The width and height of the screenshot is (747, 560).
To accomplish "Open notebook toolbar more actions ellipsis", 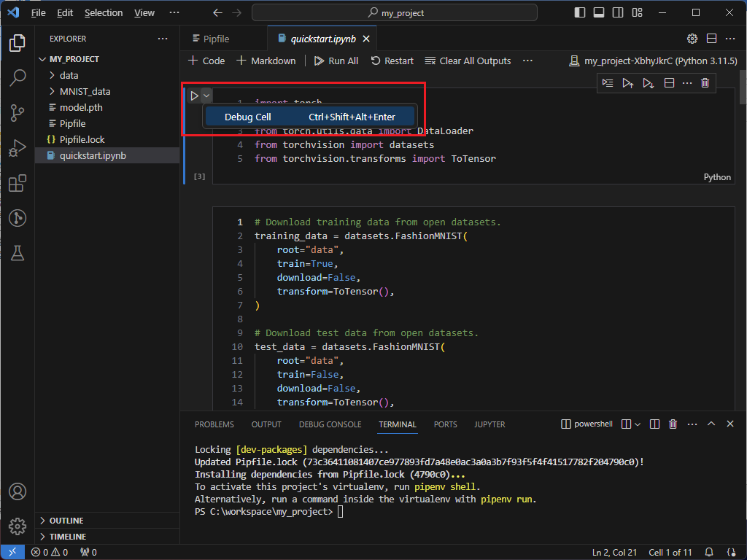I will click(527, 61).
